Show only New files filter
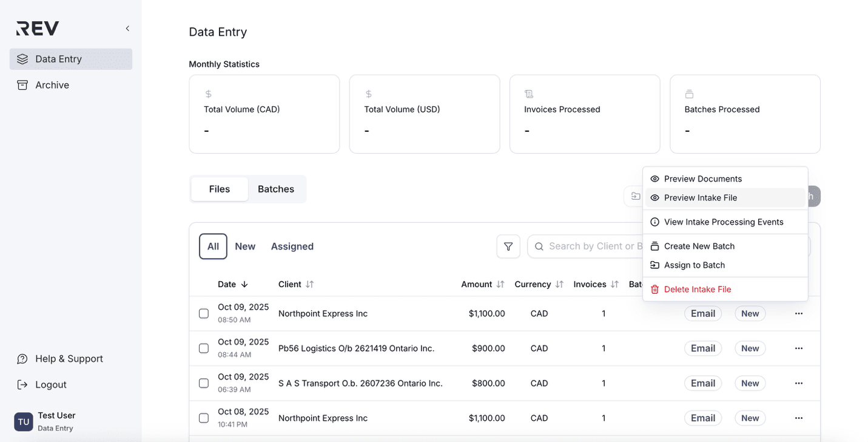The height and width of the screenshot is (442, 868). pyautogui.click(x=245, y=246)
